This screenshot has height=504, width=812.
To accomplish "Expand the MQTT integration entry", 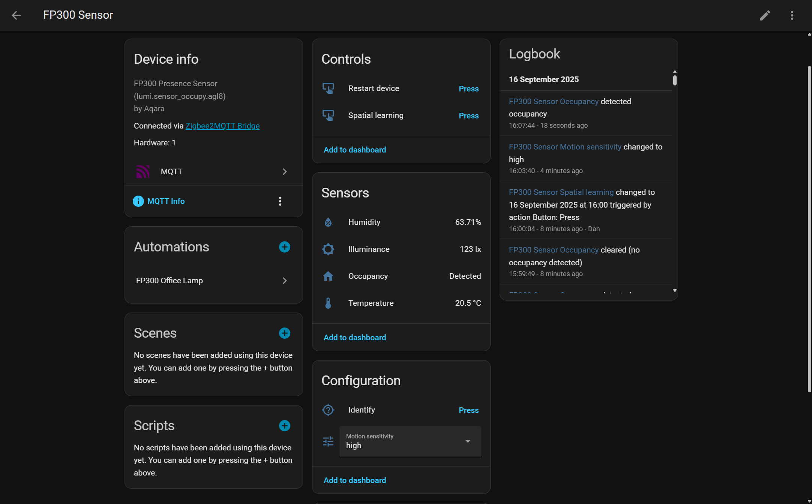I will (213, 172).
